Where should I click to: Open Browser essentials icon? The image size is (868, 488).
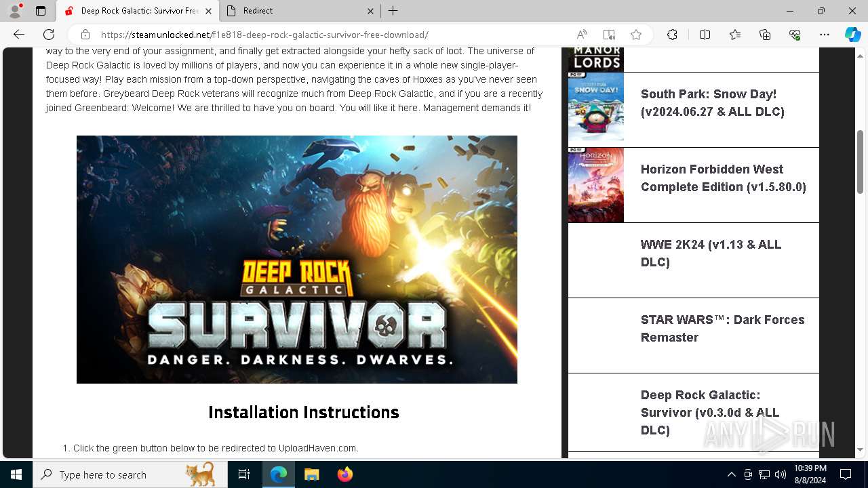point(795,35)
